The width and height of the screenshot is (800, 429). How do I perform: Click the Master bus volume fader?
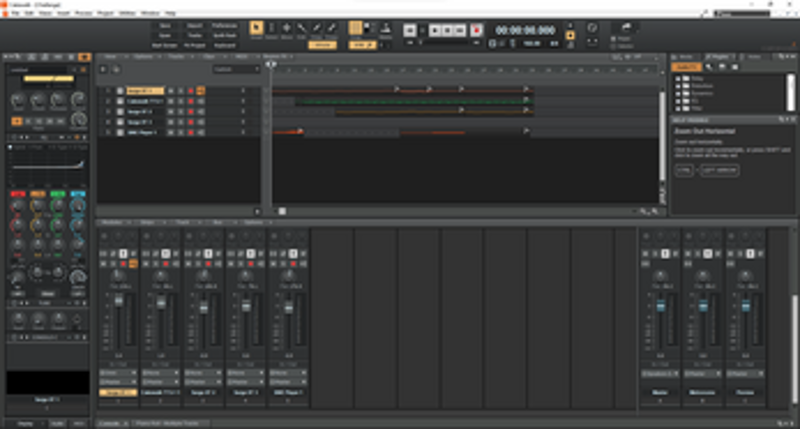[x=660, y=306]
